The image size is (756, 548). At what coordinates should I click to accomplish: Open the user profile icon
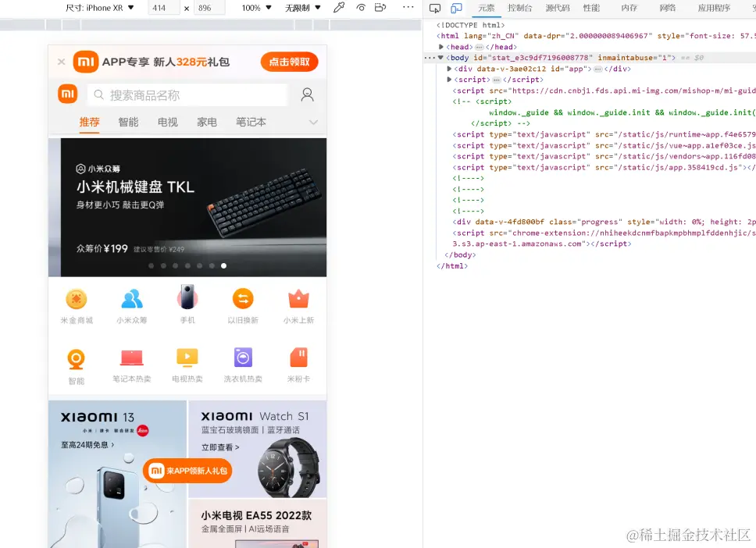[x=307, y=94]
